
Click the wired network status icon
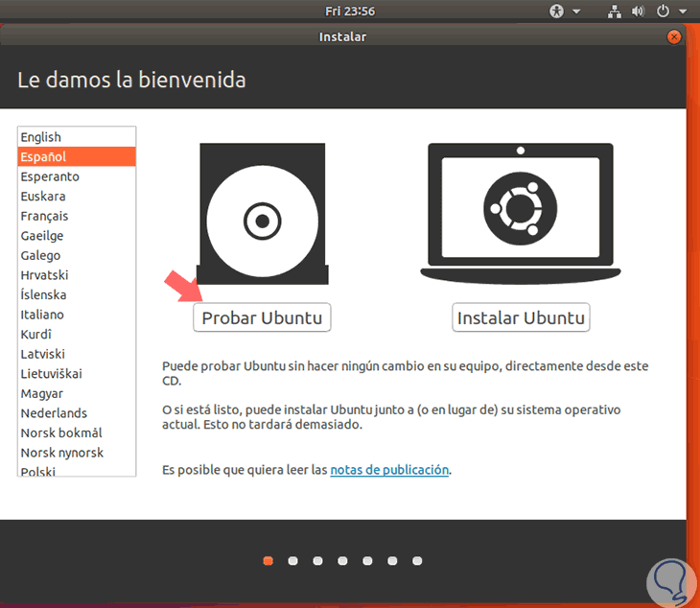coord(615,12)
